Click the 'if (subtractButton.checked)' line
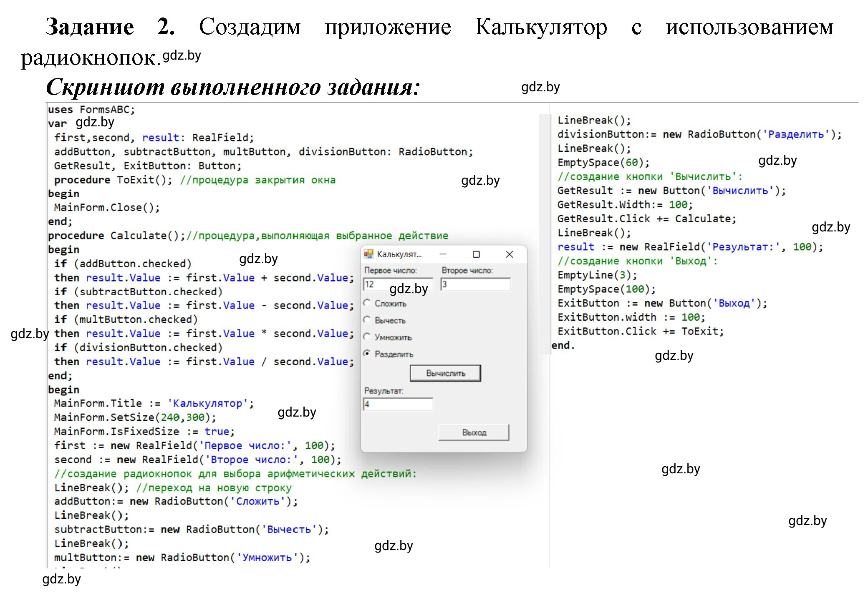The image size is (868, 593). (138, 291)
